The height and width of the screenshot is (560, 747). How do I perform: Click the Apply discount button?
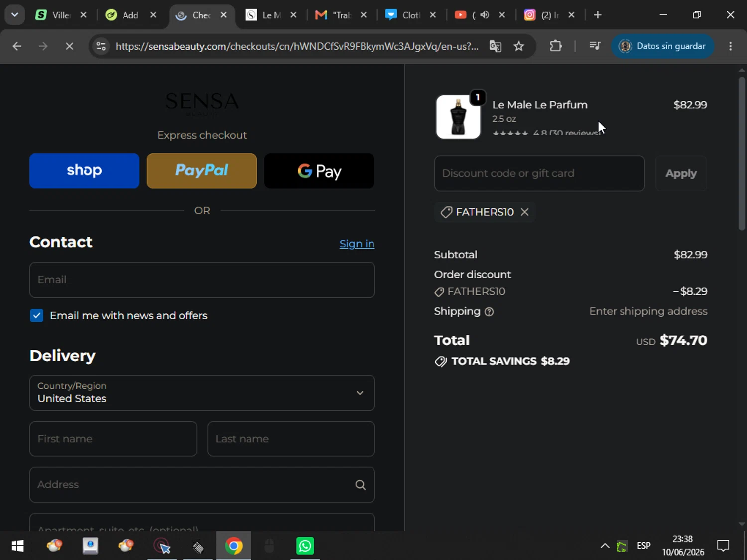pyautogui.click(x=681, y=173)
